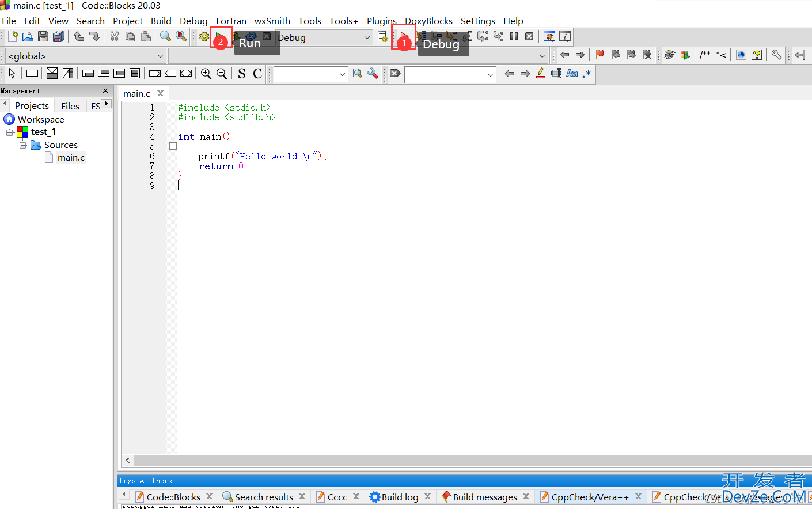This screenshot has height=509, width=812.
Task: Open the debugging windows menu
Action: point(549,36)
